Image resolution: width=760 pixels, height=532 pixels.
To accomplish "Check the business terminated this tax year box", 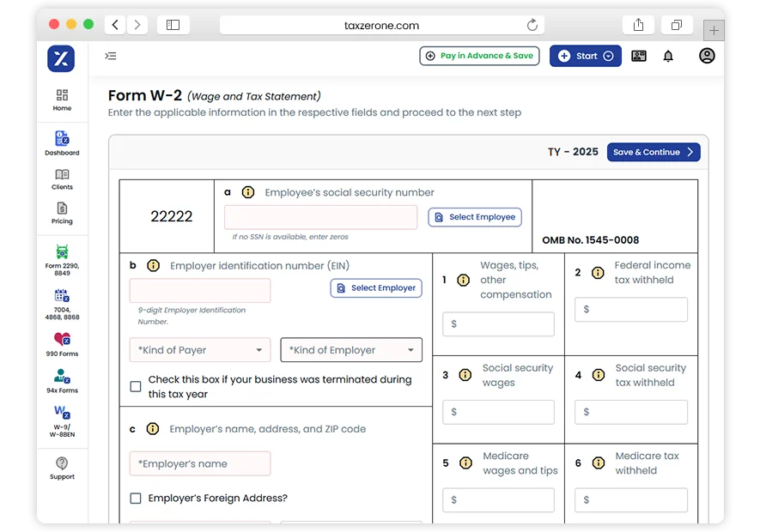I will [135, 386].
